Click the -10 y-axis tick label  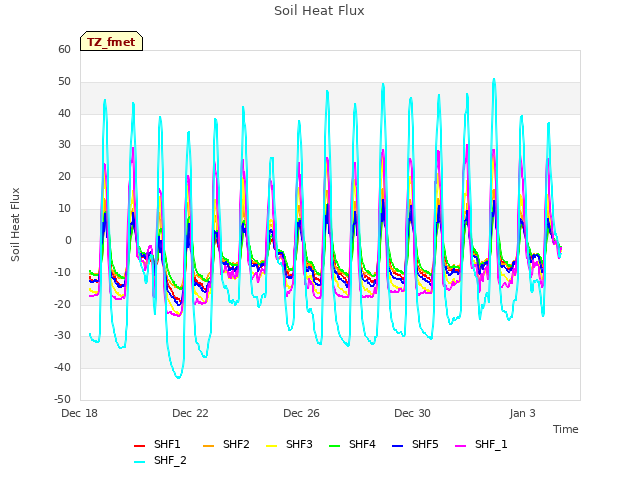coord(62,272)
